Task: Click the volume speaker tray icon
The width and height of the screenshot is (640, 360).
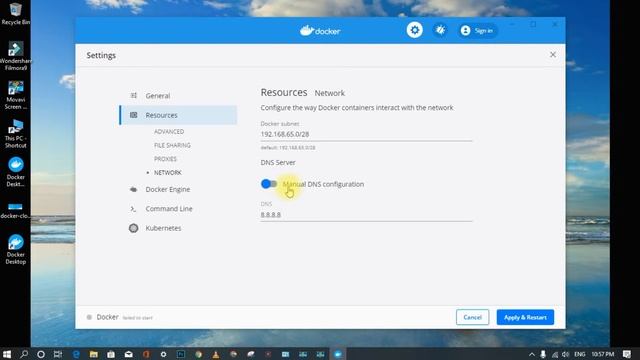Action: (x=565, y=354)
